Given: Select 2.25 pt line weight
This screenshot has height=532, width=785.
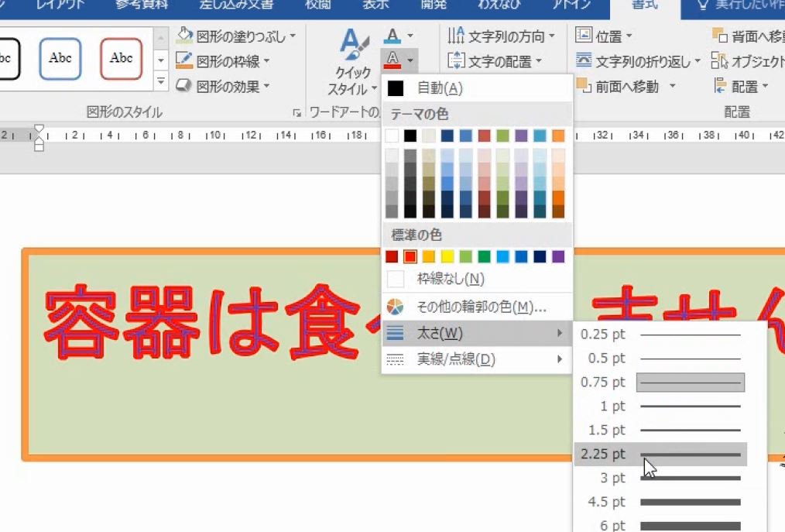Looking at the screenshot, I should (x=661, y=454).
